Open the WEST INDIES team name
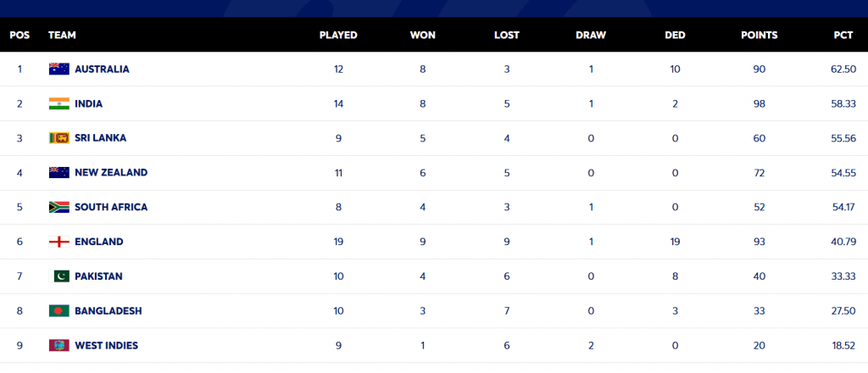The width and height of the screenshot is (868, 373). pyautogui.click(x=106, y=345)
